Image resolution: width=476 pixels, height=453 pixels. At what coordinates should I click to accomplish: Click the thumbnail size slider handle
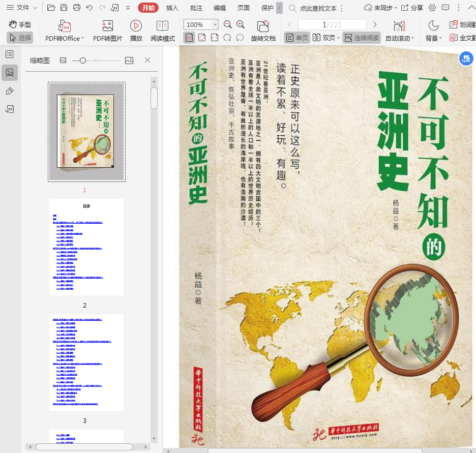[83, 61]
